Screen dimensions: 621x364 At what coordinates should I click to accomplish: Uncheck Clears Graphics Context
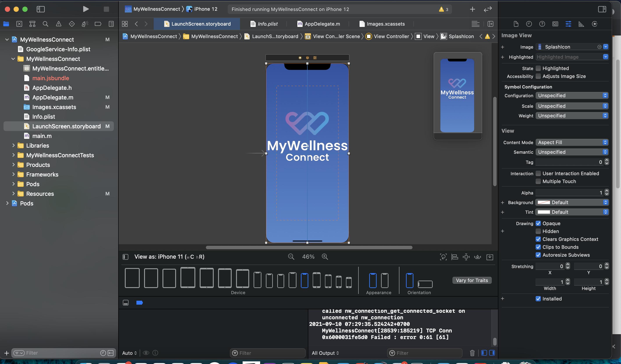click(x=538, y=239)
